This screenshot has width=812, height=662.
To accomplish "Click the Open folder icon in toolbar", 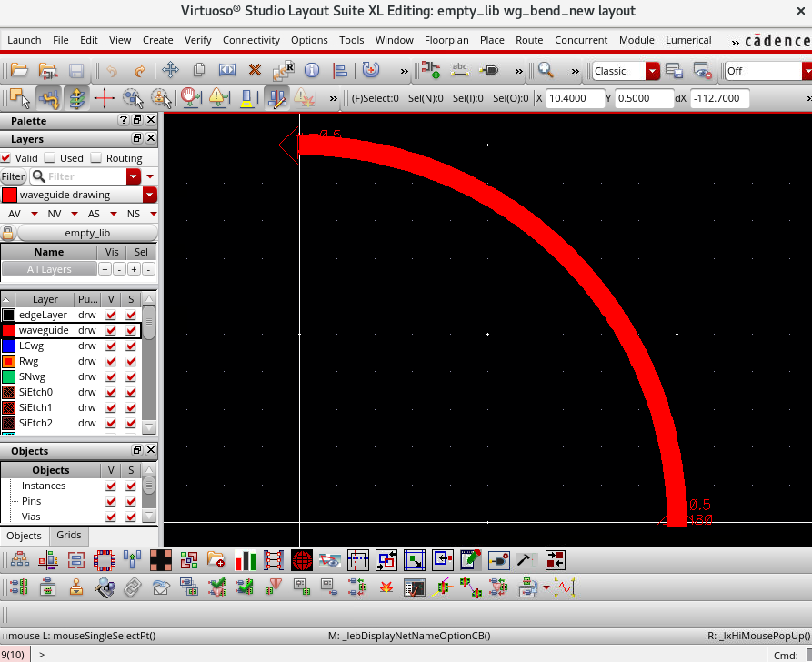I will (19, 70).
